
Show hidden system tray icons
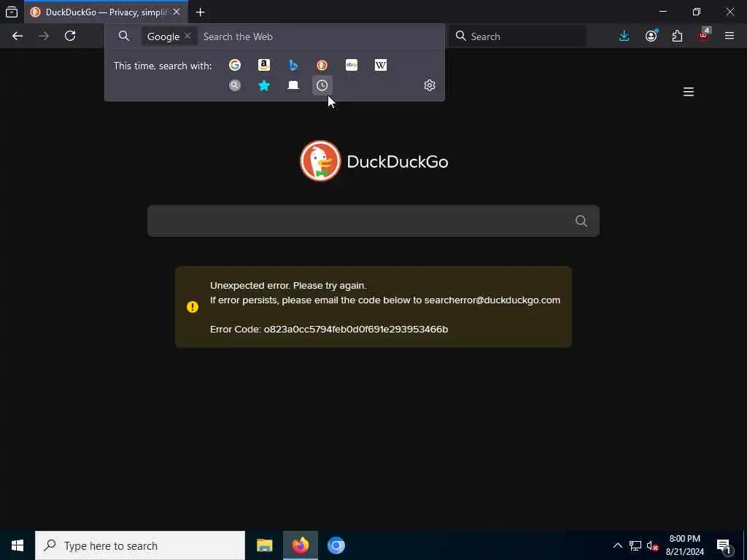pyautogui.click(x=617, y=545)
